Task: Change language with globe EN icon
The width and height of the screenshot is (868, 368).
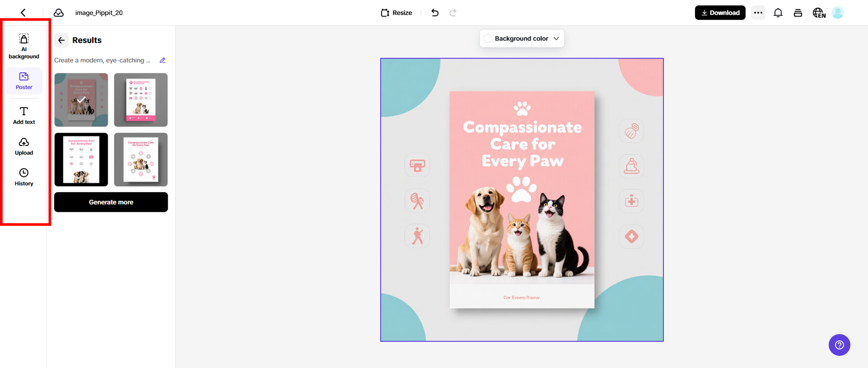Action: (x=819, y=13)
